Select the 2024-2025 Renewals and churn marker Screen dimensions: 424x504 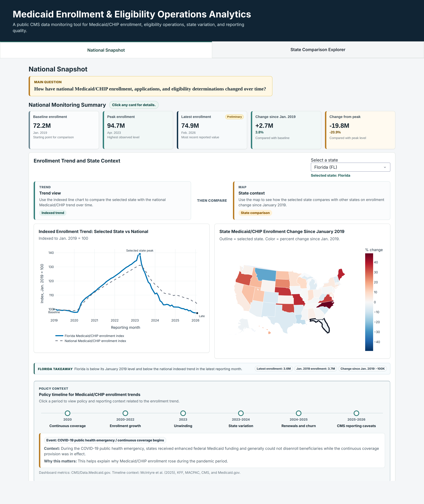coord(299,413)
